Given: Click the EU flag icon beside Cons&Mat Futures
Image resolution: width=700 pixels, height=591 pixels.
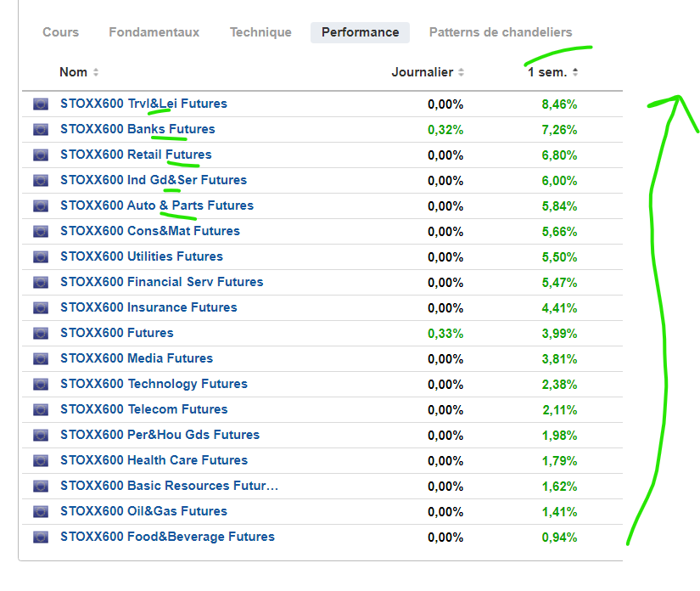Looking at the screenshot, I should 41,232.
